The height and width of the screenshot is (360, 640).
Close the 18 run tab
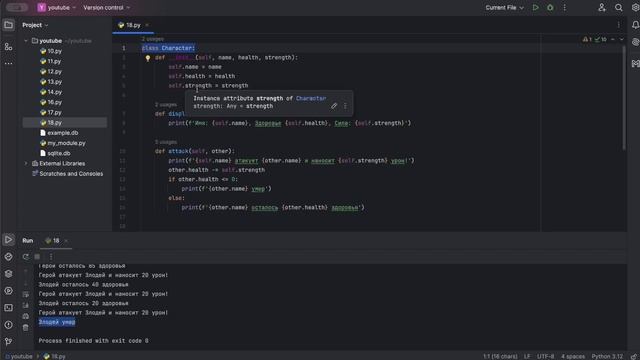(x=66, y=240)
